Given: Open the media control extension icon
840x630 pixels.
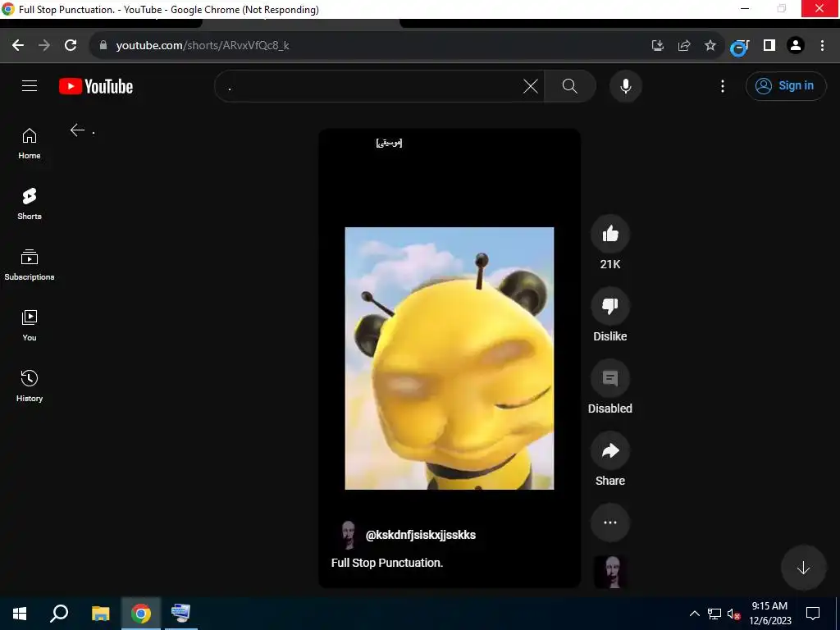Looking at the screenshot, I should click(x=741, y=47).
